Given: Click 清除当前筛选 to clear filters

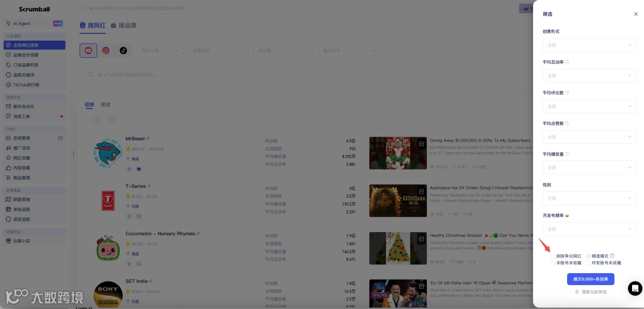Looking at the screenshot, I should click(x=591, y=292).
